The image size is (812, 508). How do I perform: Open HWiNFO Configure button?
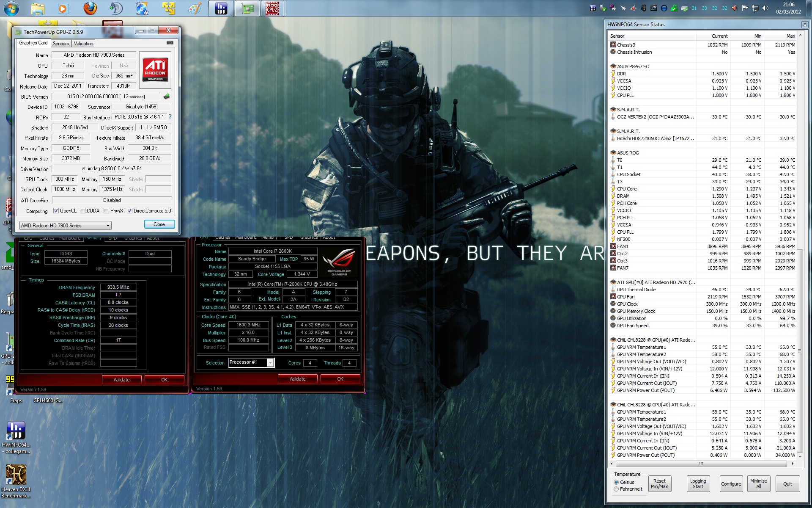click(731, 484)
